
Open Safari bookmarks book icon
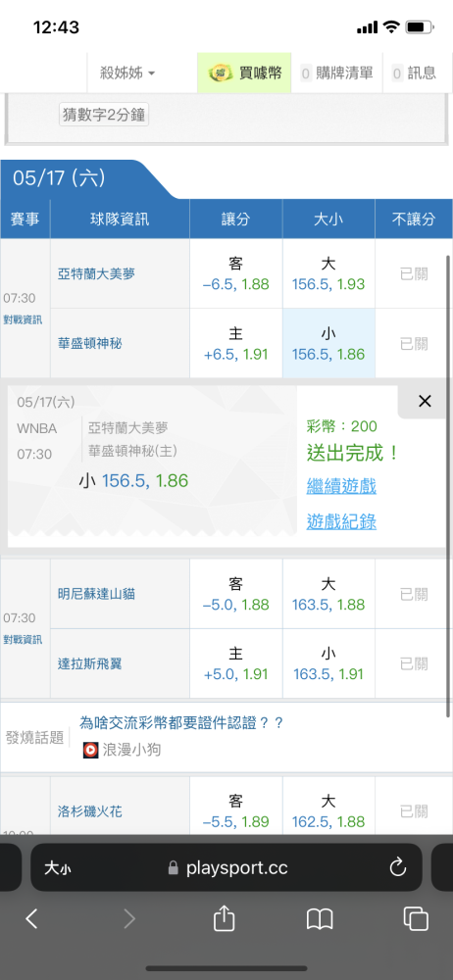pyautogui.click(x=320, y=919)
